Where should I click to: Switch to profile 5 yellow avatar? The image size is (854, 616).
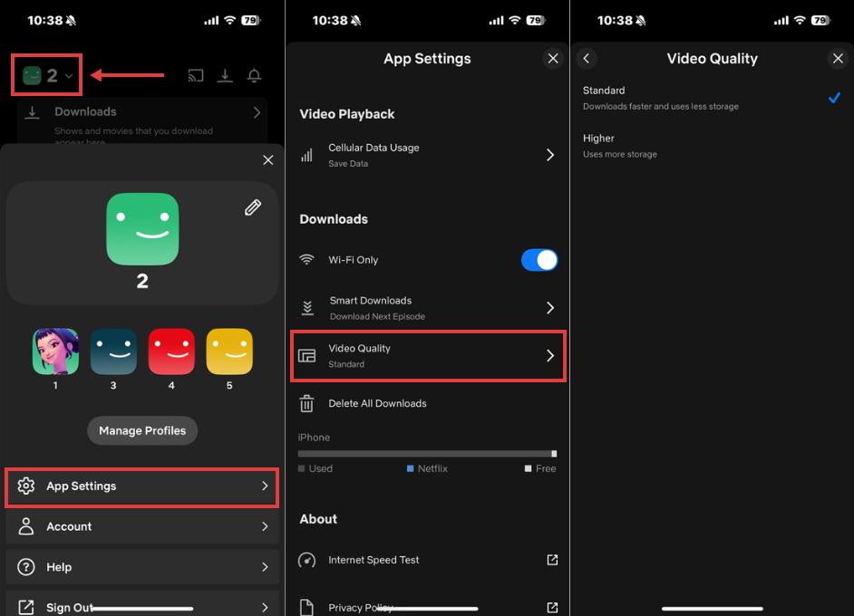[229, 351]
